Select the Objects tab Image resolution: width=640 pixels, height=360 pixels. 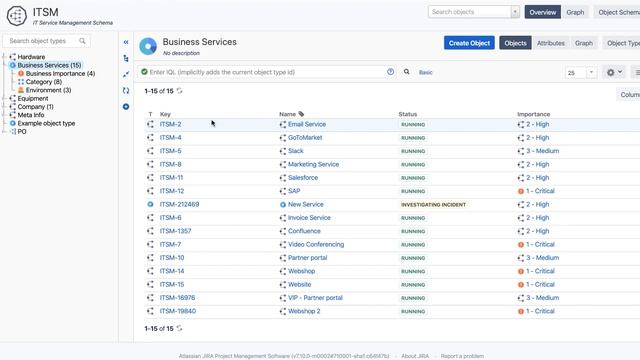(515, 43)
